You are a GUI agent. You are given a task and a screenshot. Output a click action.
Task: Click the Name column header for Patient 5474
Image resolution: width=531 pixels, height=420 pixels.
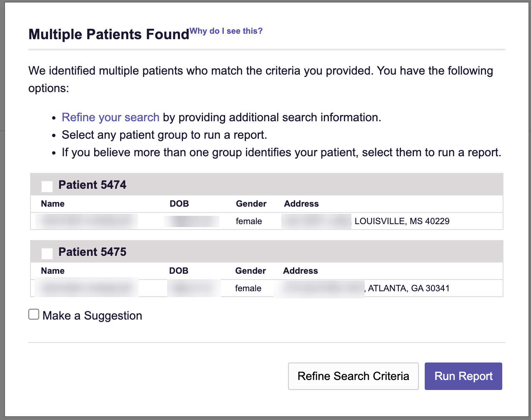(53, 204)
